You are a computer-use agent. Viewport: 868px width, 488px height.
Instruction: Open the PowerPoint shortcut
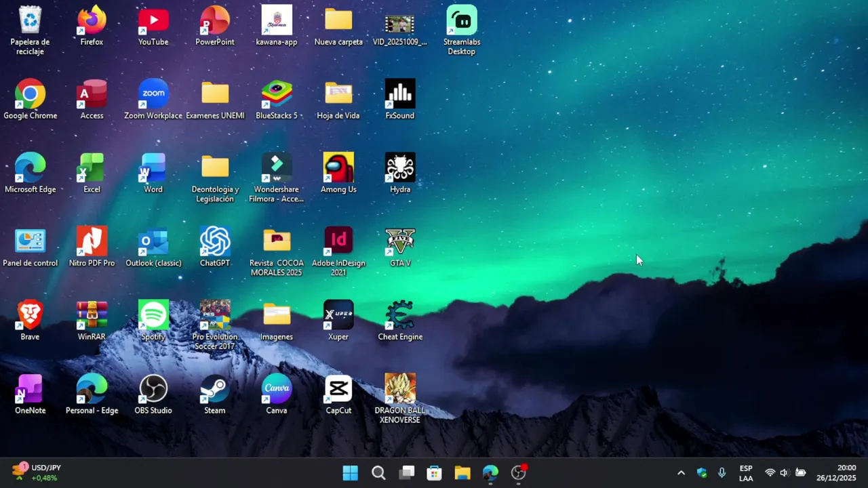coord(215,26)
